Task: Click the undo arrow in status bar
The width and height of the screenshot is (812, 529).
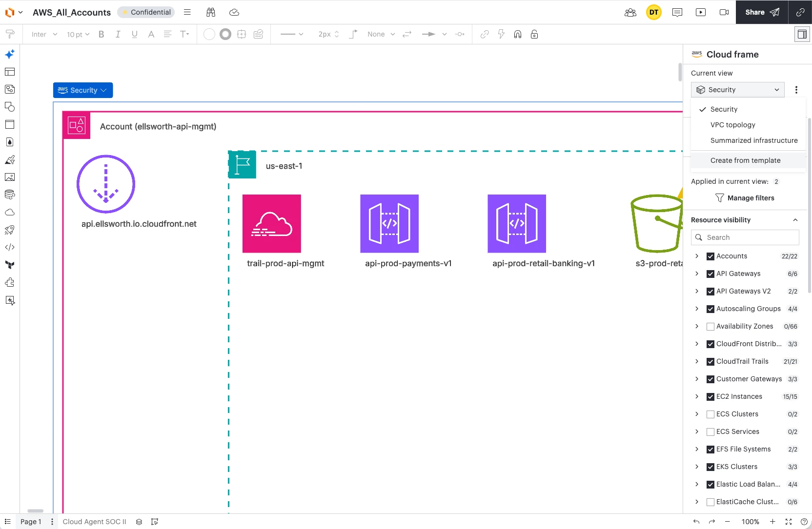Action: (696, 522)
